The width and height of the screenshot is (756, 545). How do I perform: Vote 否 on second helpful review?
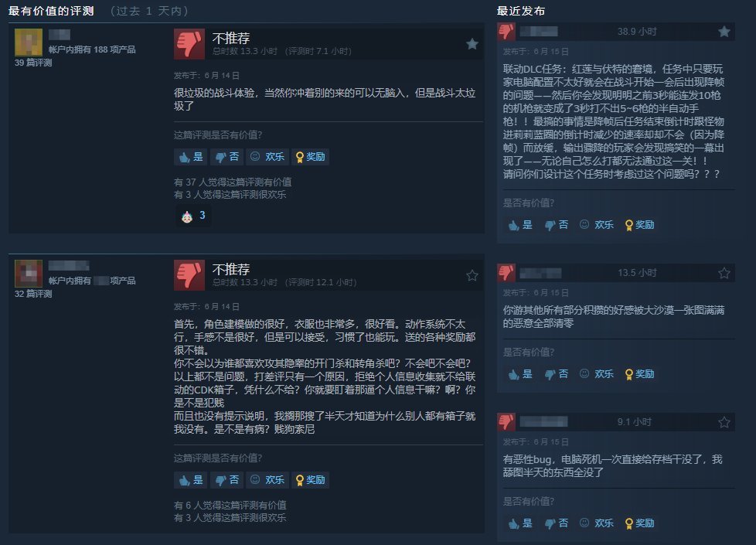pyautogui.click(x=227, y=480)
